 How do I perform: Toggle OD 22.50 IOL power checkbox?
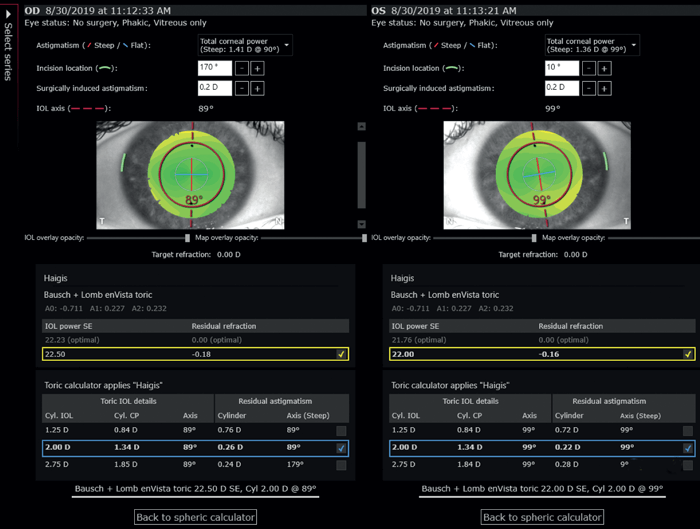coord(341,354)
